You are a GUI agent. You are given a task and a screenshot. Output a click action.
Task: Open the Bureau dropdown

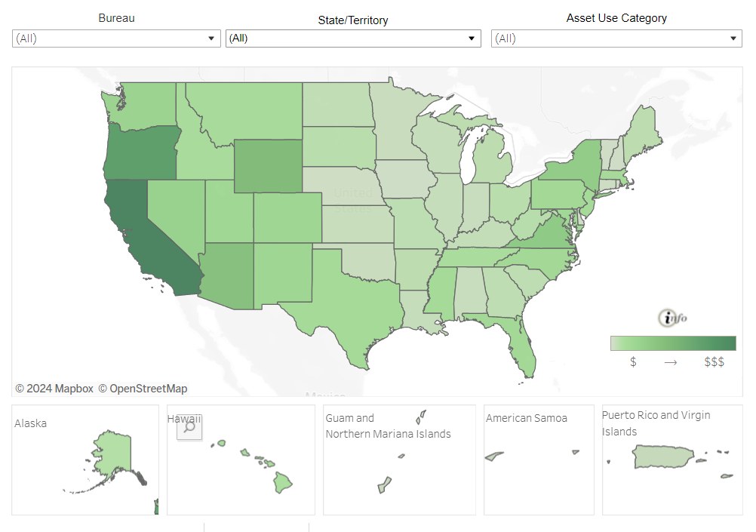pyautogui.click(x=116, y=38)
